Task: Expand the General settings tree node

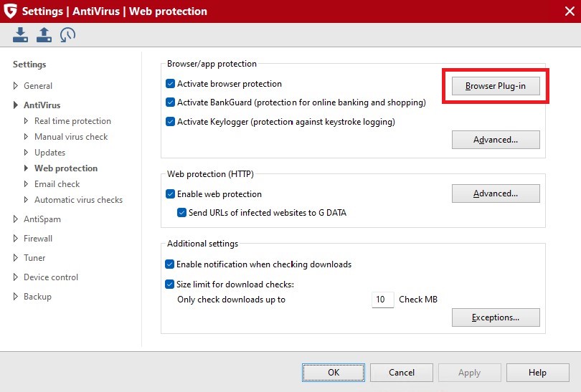Action: [x=16, y=86]
